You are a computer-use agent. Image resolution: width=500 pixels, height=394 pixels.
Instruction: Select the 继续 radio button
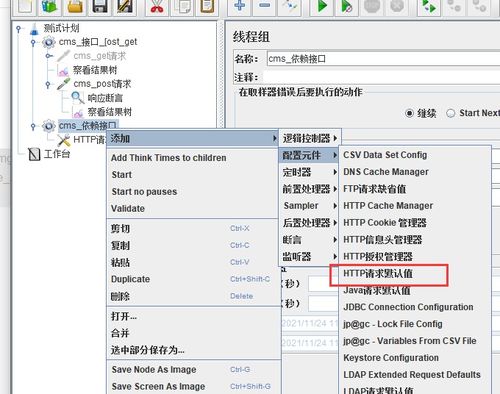(410, 113)
